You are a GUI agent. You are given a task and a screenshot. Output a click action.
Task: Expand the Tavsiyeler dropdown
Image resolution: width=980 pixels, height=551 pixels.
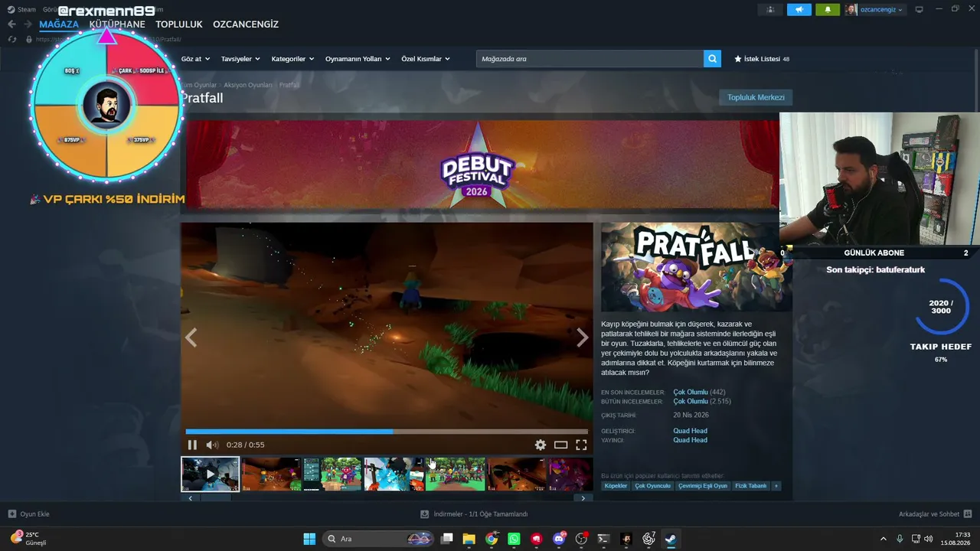point(240,59)
